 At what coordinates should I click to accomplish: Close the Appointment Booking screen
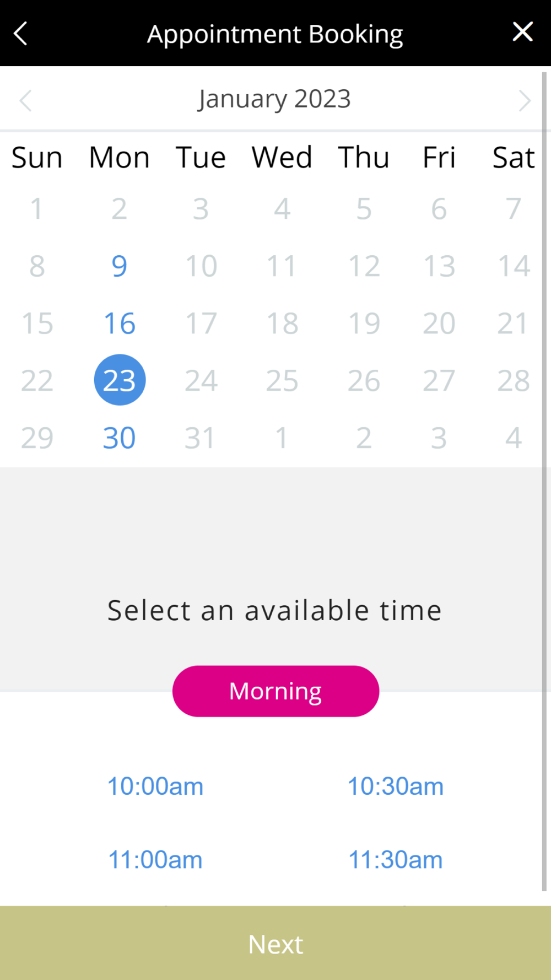point(522,31)
